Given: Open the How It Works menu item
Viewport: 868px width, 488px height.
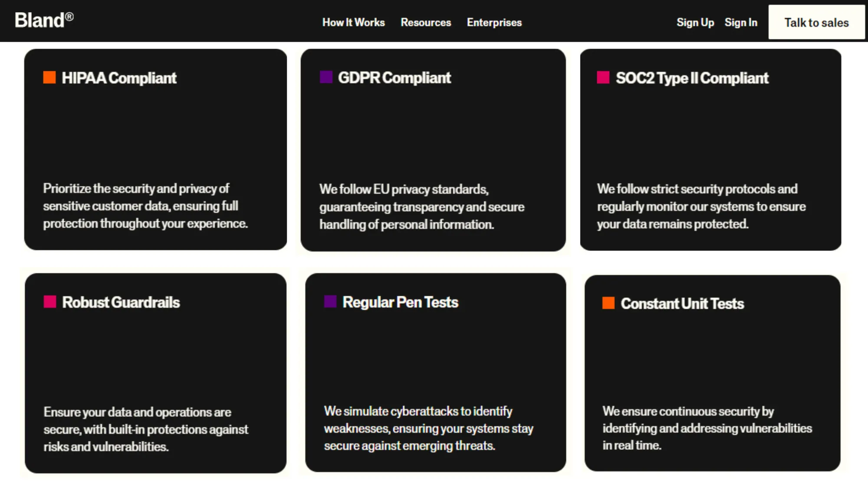Looking at the screenshot, I should pyautogui.click(x=353, y=22).
